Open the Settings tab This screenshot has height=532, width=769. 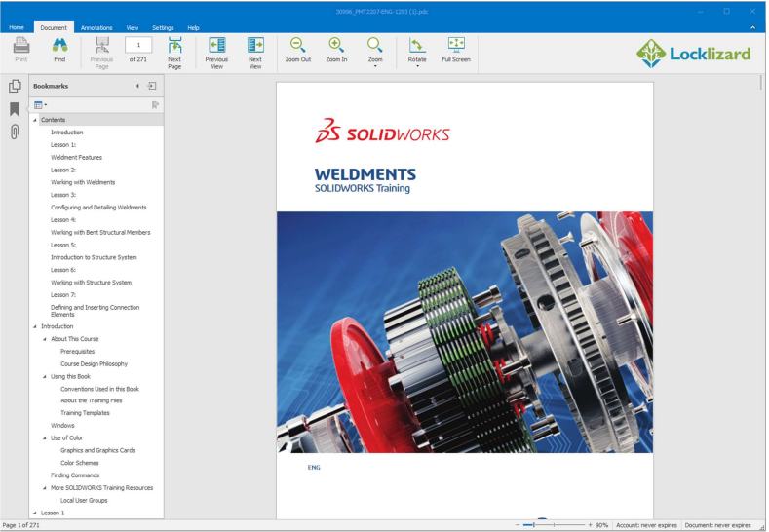(x=163, y=28)
